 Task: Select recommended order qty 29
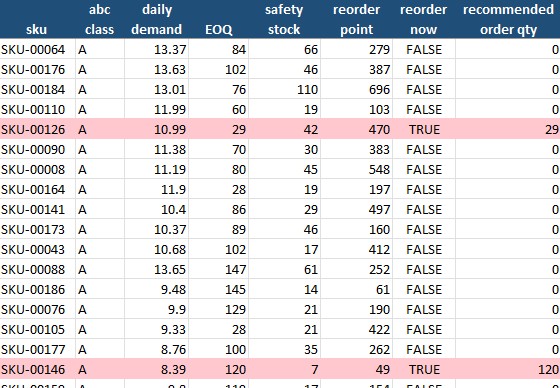pos(508,129)
